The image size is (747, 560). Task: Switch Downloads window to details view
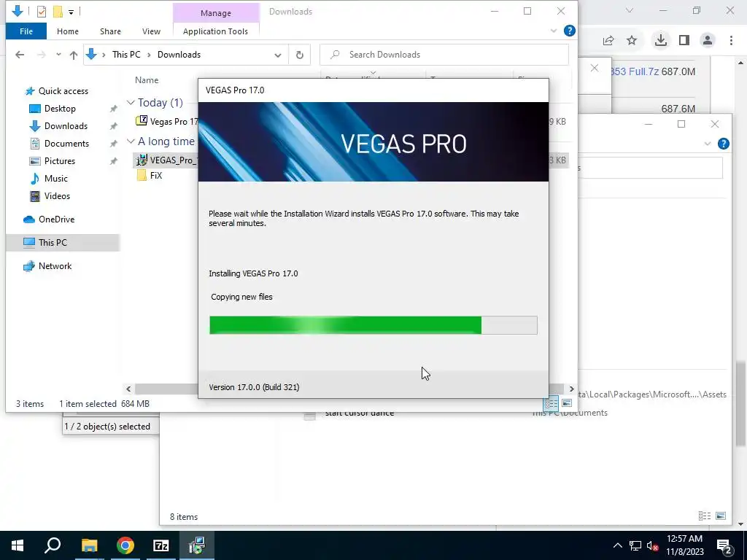click(x=551, y=404)
